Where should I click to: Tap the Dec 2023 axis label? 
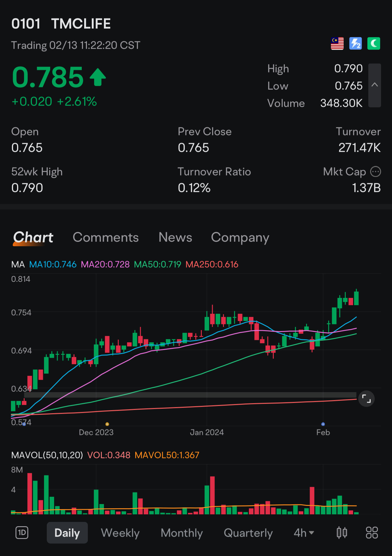96,432
